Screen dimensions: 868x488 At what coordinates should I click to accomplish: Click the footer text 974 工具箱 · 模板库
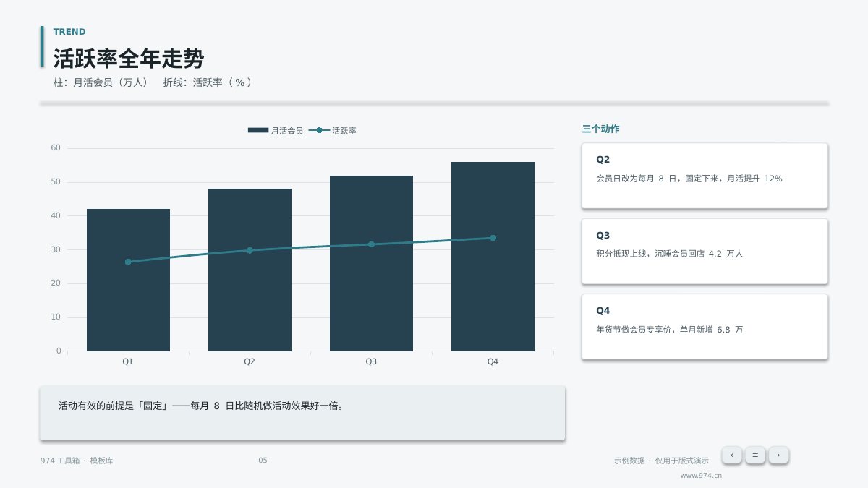pos(77,461)
